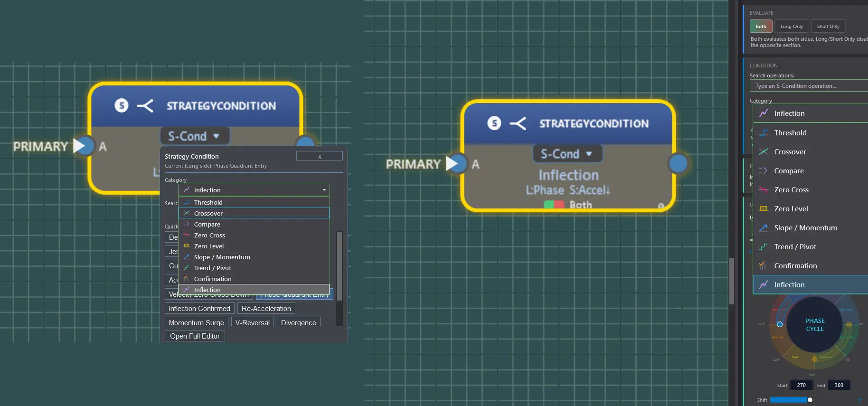The image size is (868, 406).
Task: Click the Slope / Momentum arrow icon in right panel
Action: click(x=764, y=228)
